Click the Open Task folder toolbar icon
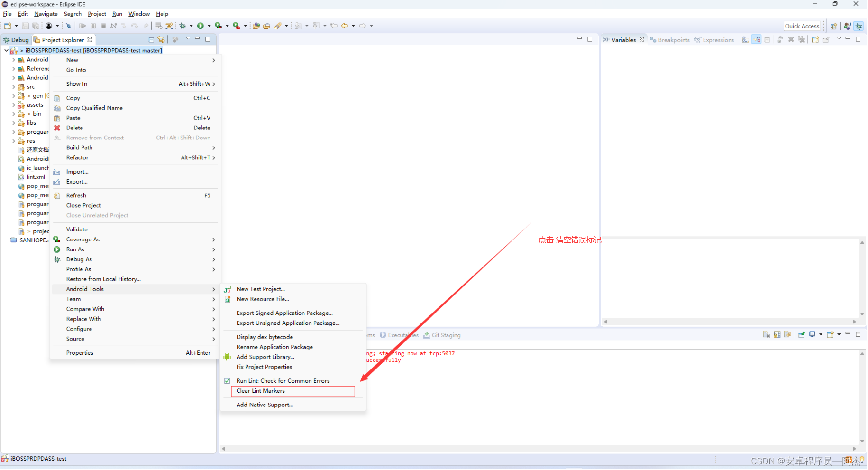 coord(266,26)
